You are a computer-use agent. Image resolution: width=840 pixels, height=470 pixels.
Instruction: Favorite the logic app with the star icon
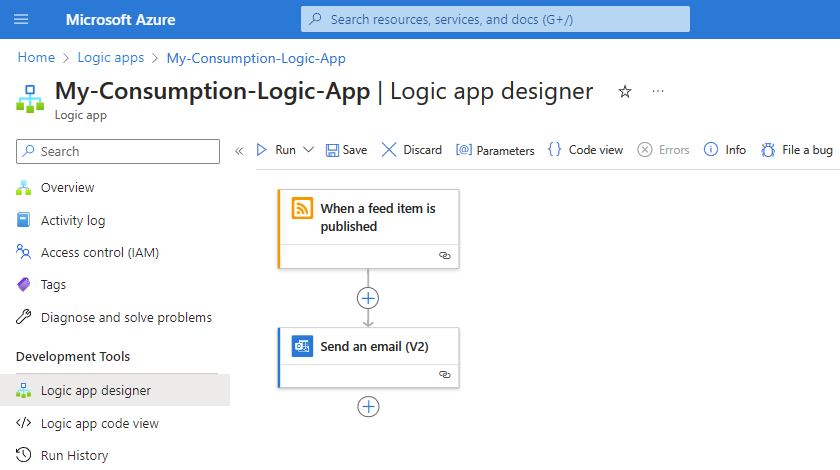click(625, 92)
